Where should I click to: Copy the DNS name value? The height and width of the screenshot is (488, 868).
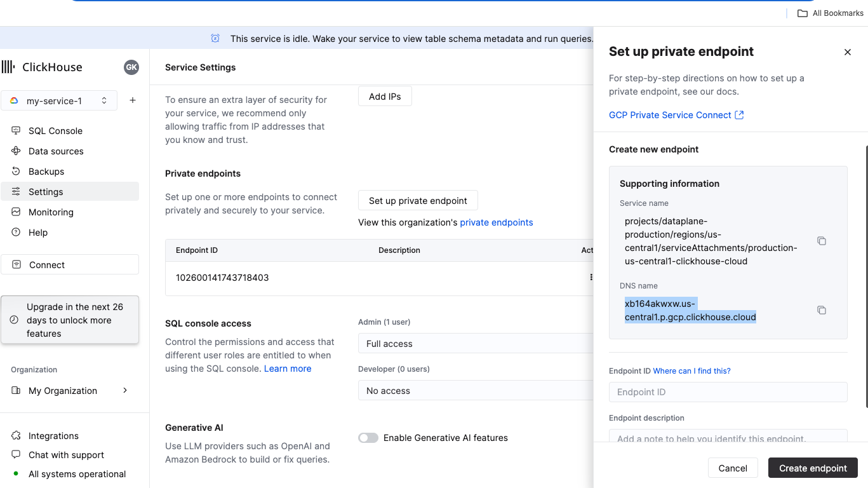point(822,310)
